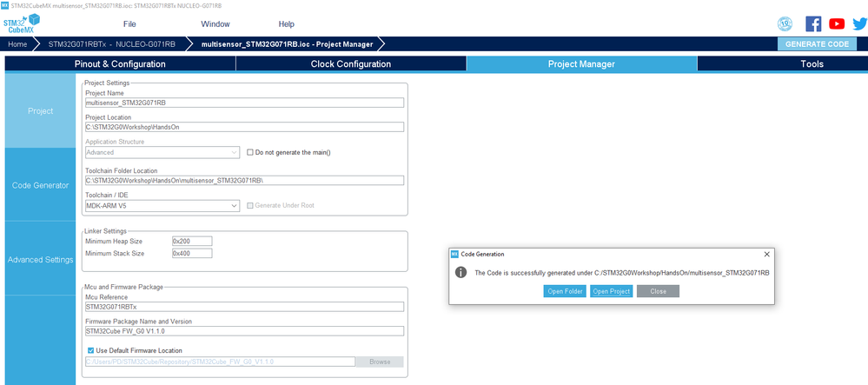Open the Window menu

tap(215, 23)
